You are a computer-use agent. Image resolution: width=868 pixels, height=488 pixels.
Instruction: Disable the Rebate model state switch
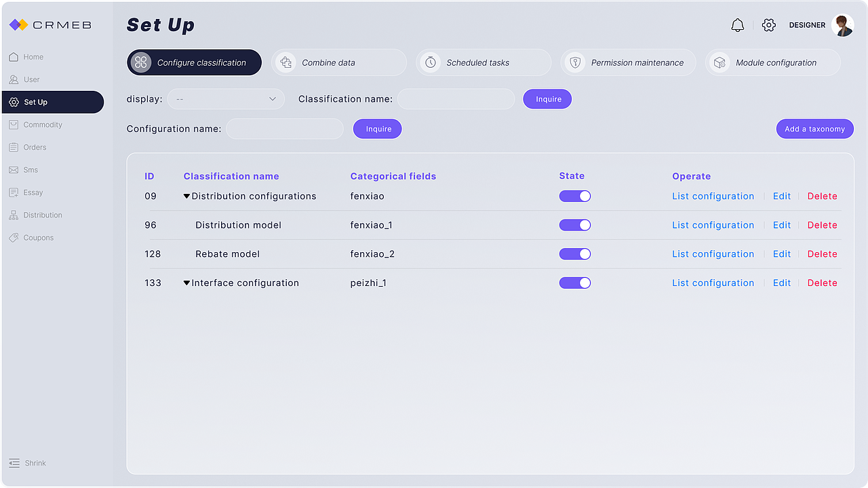pos(575,254)
